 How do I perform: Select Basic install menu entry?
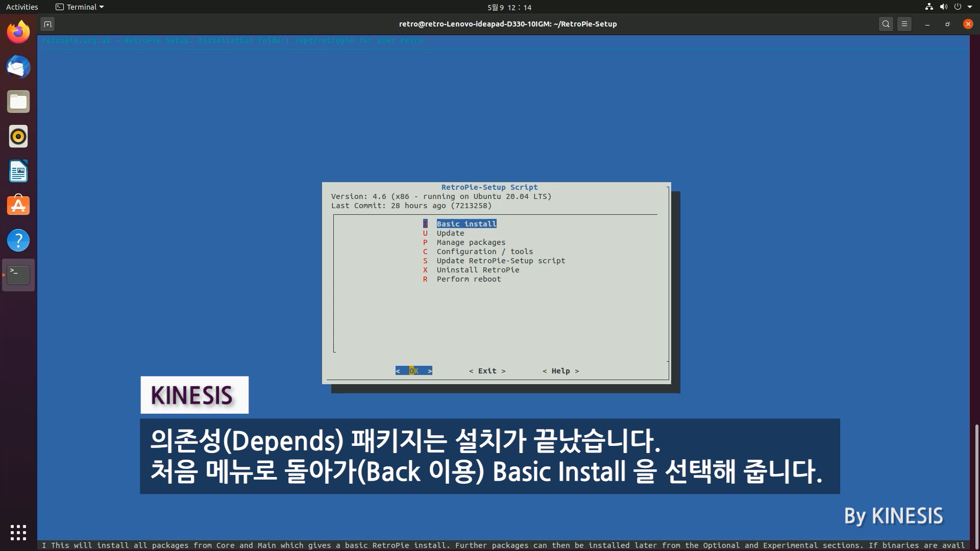466,224
